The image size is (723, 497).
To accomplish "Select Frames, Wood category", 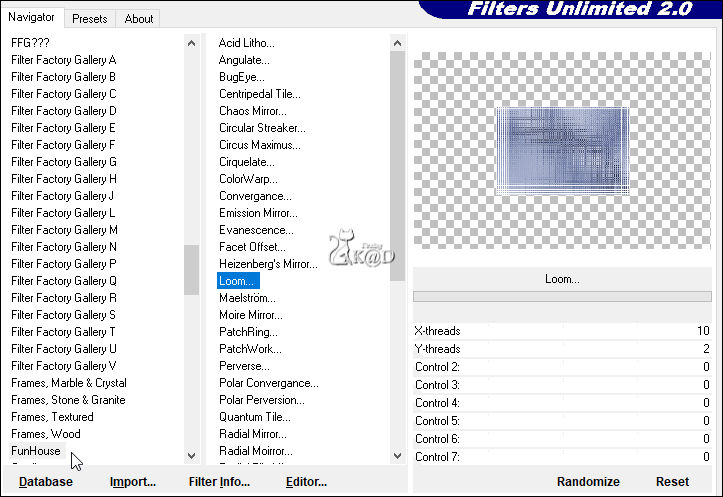I will point(46,434).
